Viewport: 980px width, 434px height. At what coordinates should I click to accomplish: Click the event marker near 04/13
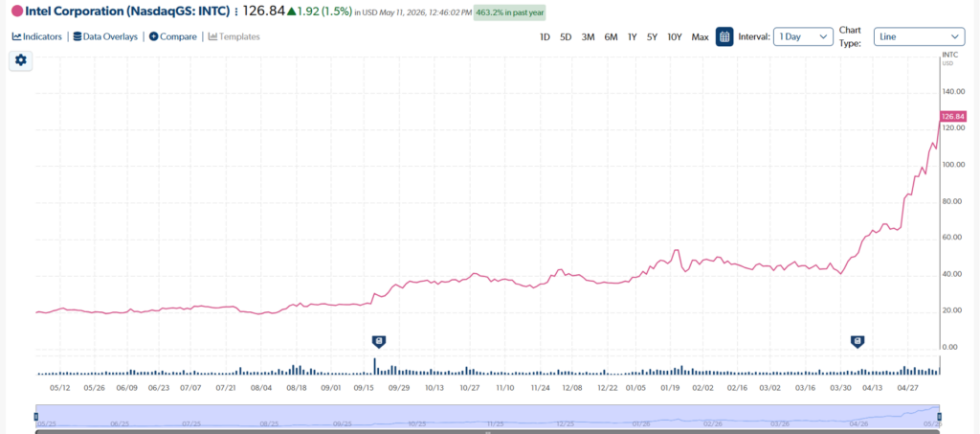(857, 341)
